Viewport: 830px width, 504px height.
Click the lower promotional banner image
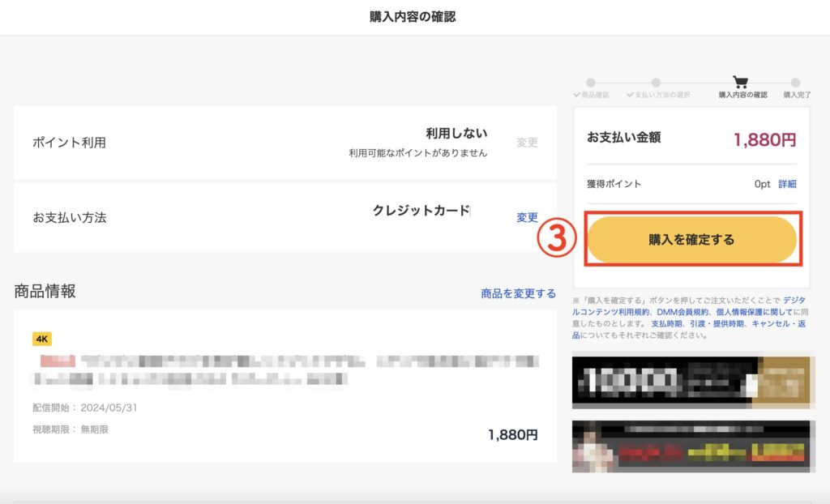[x=693, y=446]
